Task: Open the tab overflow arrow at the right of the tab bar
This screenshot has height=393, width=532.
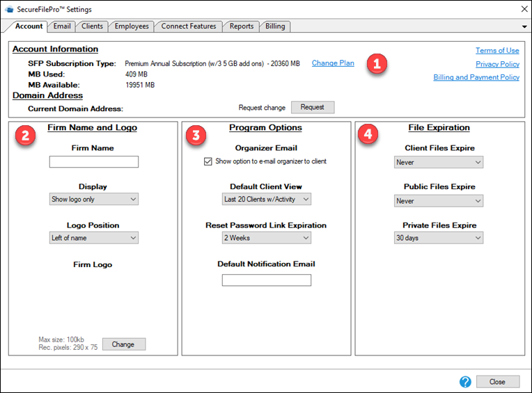Action: [524, 26]
